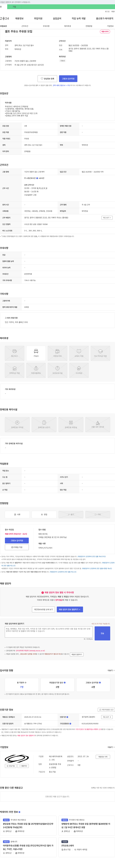115x868 pixels.
Task: Click the 식사제공 benefit icon
Action: (x=79, y=370)
